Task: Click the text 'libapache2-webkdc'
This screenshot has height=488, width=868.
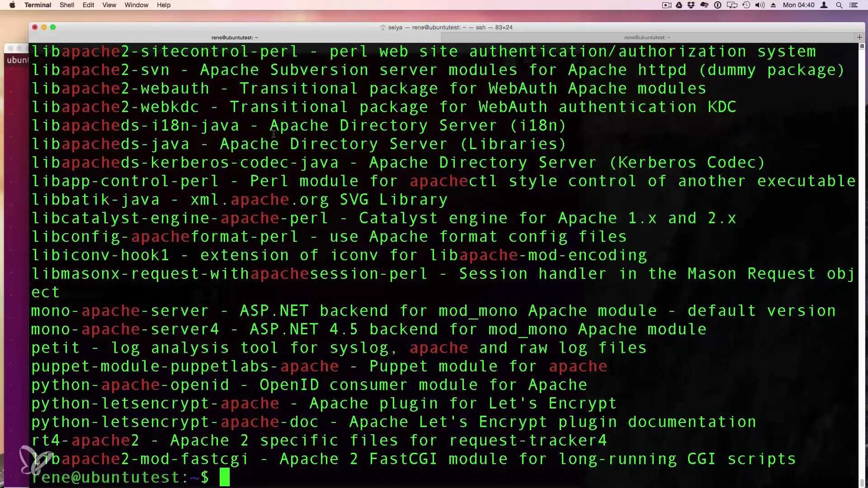Action: point(115,107)
